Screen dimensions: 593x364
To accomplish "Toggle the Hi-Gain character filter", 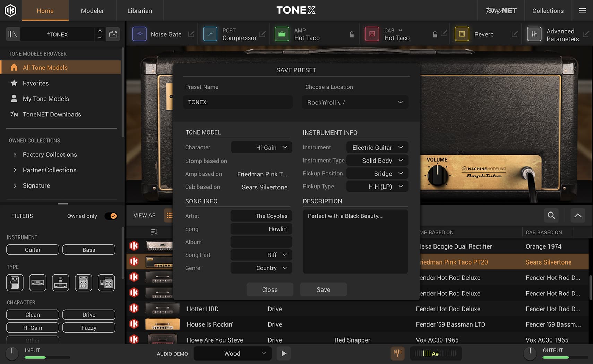I will tap(33, 328).
